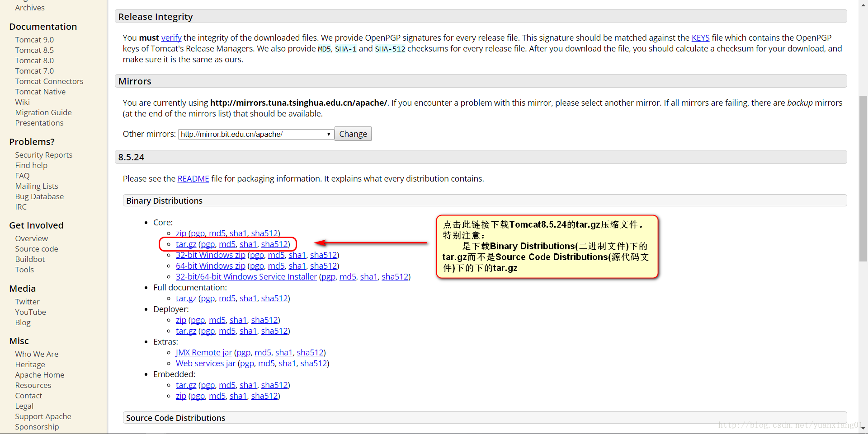
Task: Open the Legal link
Action: click(x=24, y=406)
